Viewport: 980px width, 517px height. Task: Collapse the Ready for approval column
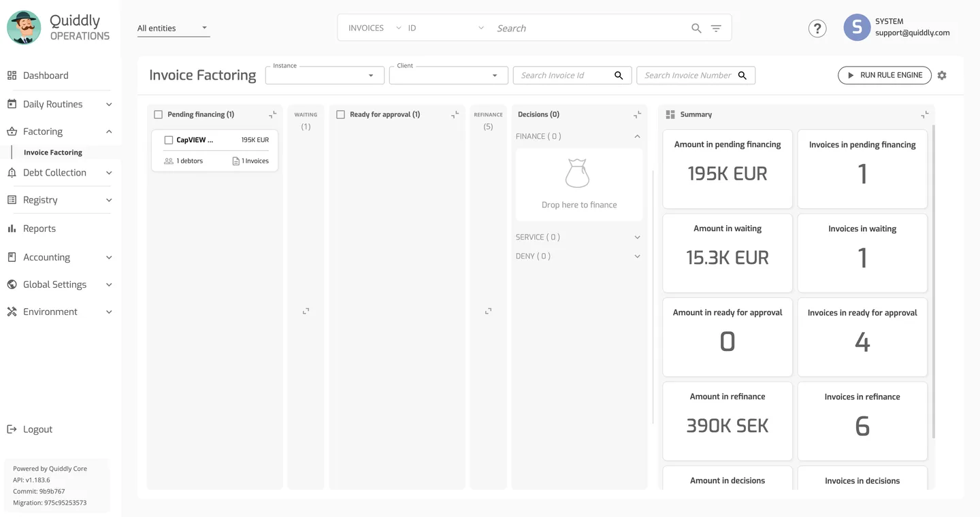pyautogui.click(x=455, y=114)
